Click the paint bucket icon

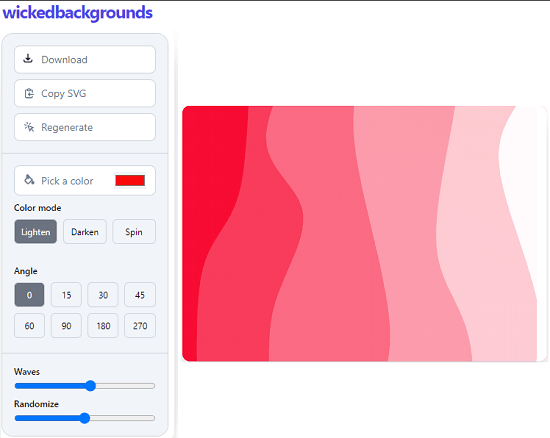pyautogui.click(x=29, y=180)
